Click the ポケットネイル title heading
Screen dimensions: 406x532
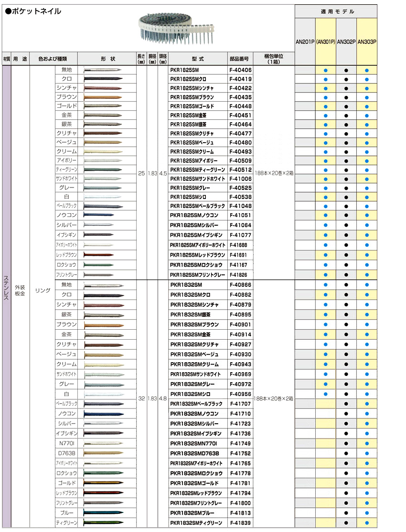coord(33,11)
